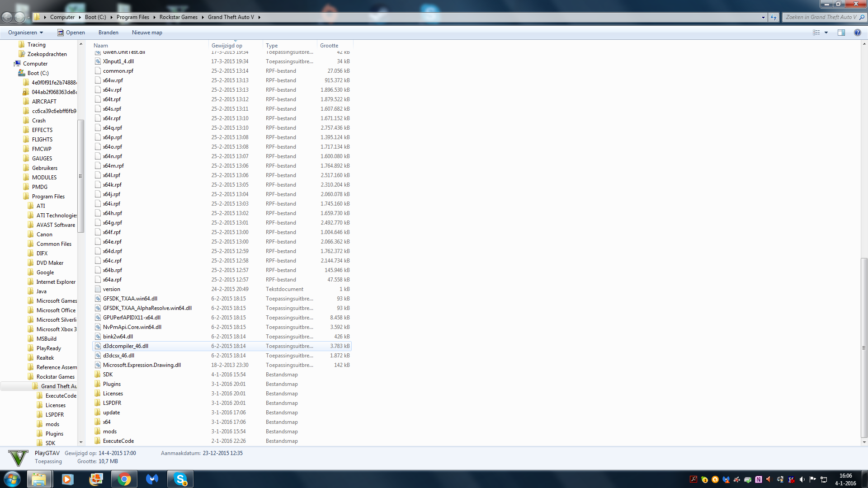
Task: Open the view options dropdown arrow
Action: click(826, 33)
